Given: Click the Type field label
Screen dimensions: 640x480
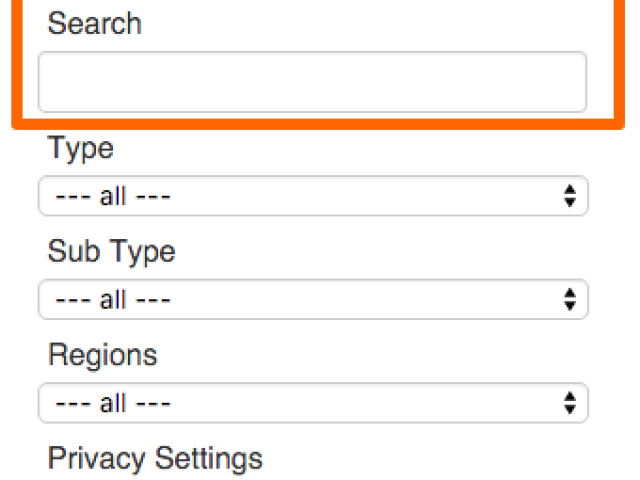Looking at the screenshot, I should (x=81, y=149).
